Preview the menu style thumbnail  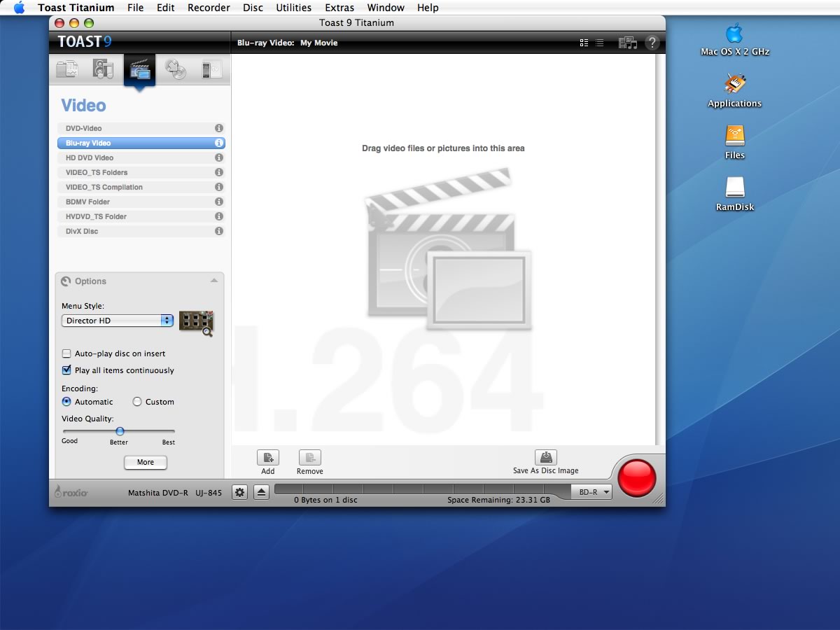tap(196, 323)
